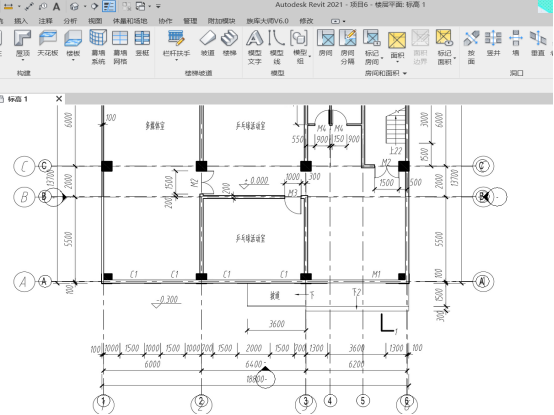Select the 屋顶 (Roof) tool
The image size is (554, 415).
click(22, 43)
